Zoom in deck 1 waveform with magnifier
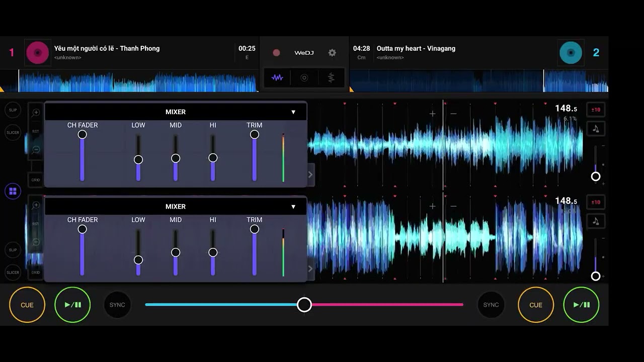The image size is (644, 362). 36,113
